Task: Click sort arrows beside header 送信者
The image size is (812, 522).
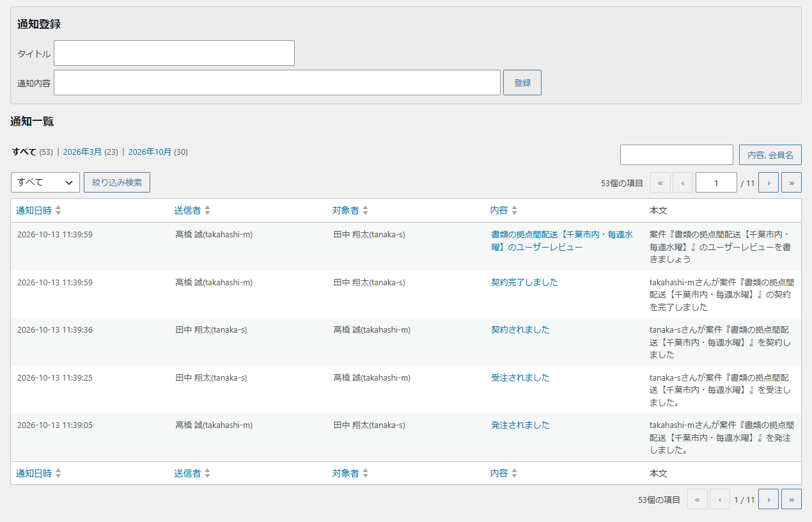Action: tap(207, 210)
